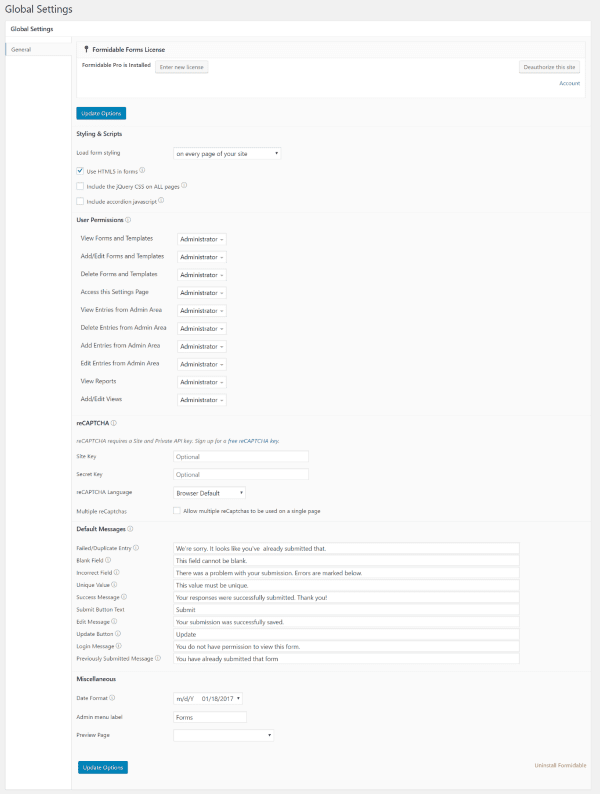This screenshot has width=600, height=794.
Task: Click the Uninstall Formidable link
Action: click(x=561, y=765)
